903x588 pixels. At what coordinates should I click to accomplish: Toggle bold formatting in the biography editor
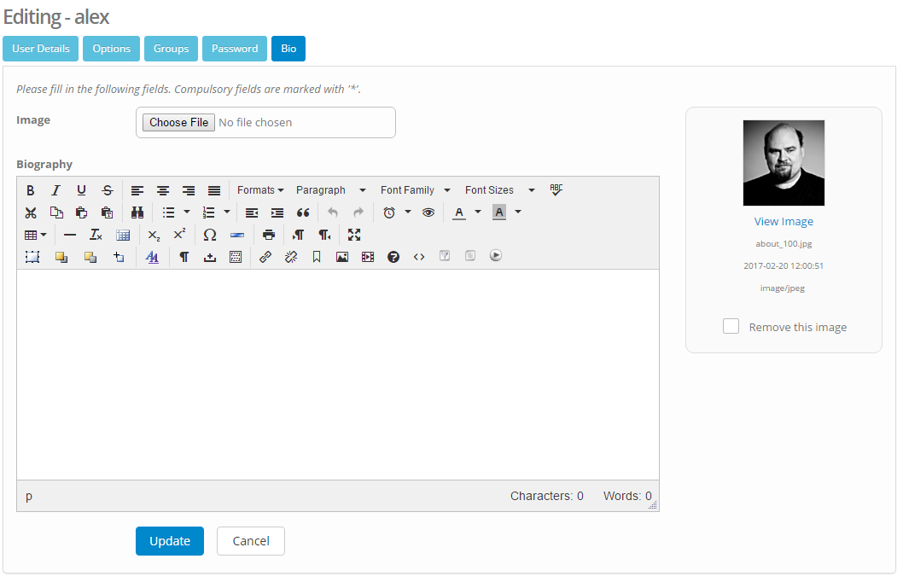click(x=31, y=190)
